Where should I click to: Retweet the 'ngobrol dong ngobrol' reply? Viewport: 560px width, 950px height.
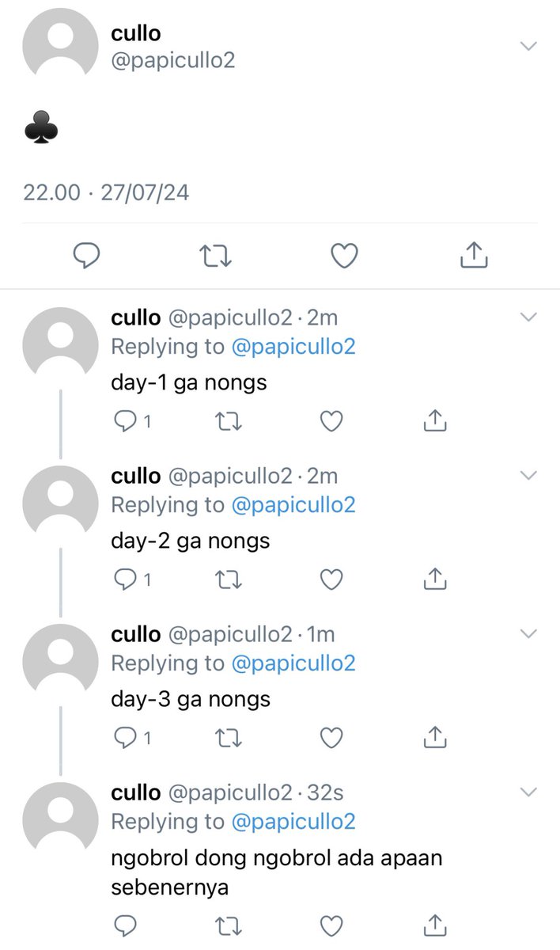pyautogui.click(x=228, y=925)
